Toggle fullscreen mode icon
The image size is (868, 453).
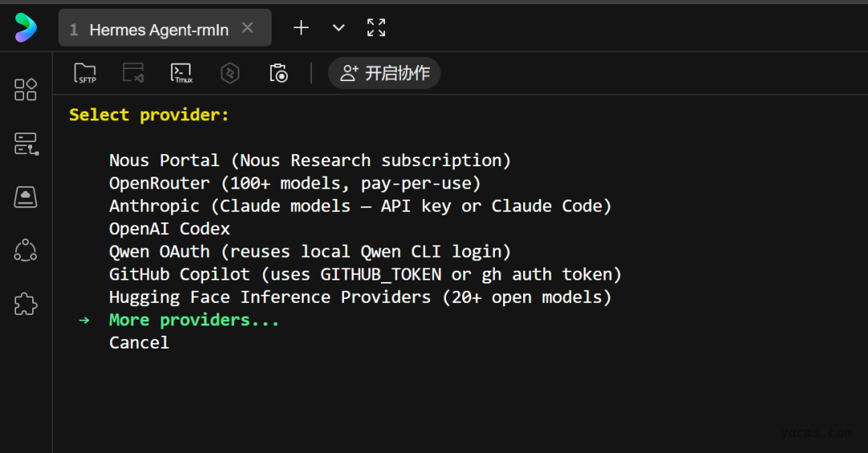coord(376,28)
